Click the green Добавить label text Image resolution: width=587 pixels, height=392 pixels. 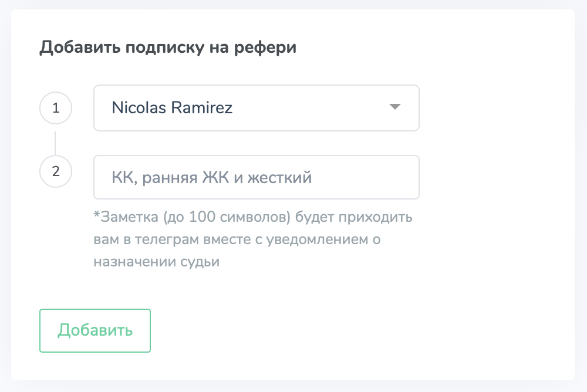click(x=95, y=330)
